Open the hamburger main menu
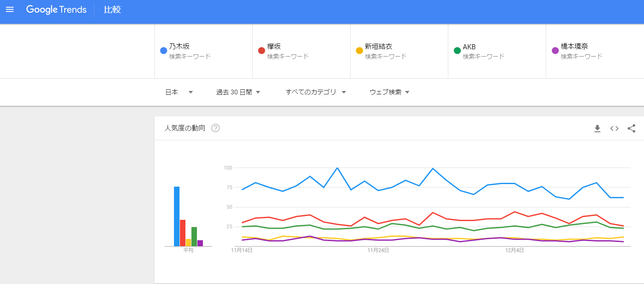The height and width of the screenshot is (284, 644). 10,9
